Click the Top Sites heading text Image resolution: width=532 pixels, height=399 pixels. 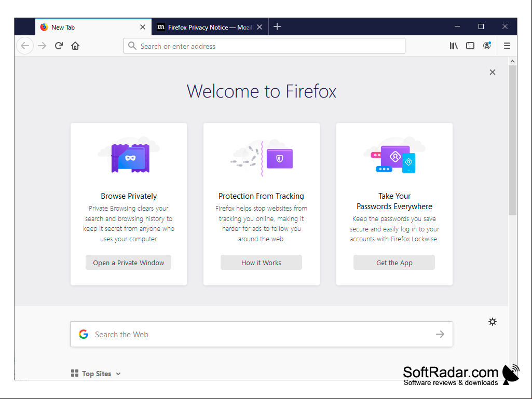click(x=97, y=374)
